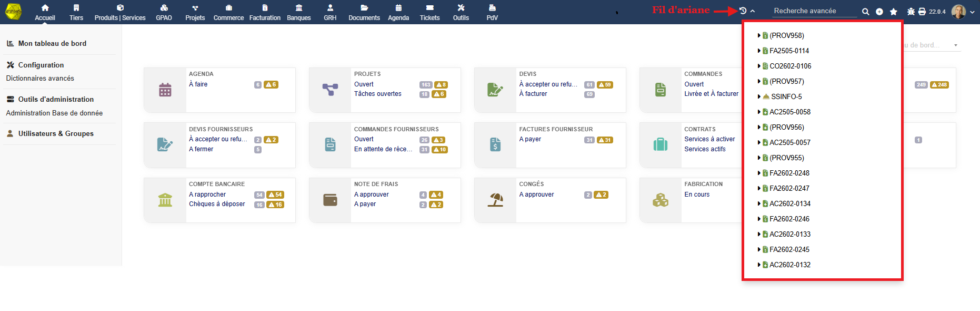Click the history breadcrumb clock icon

[x=743, y=11]
